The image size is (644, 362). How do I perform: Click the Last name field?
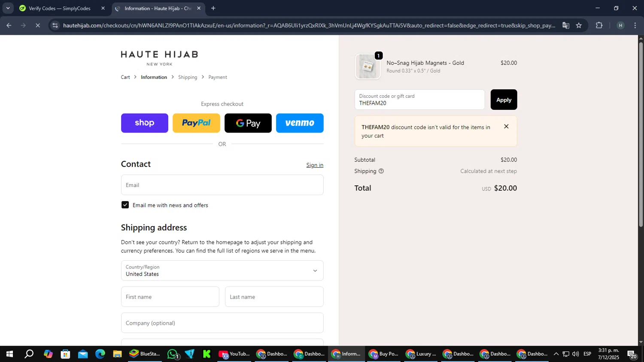click(274, 297)
